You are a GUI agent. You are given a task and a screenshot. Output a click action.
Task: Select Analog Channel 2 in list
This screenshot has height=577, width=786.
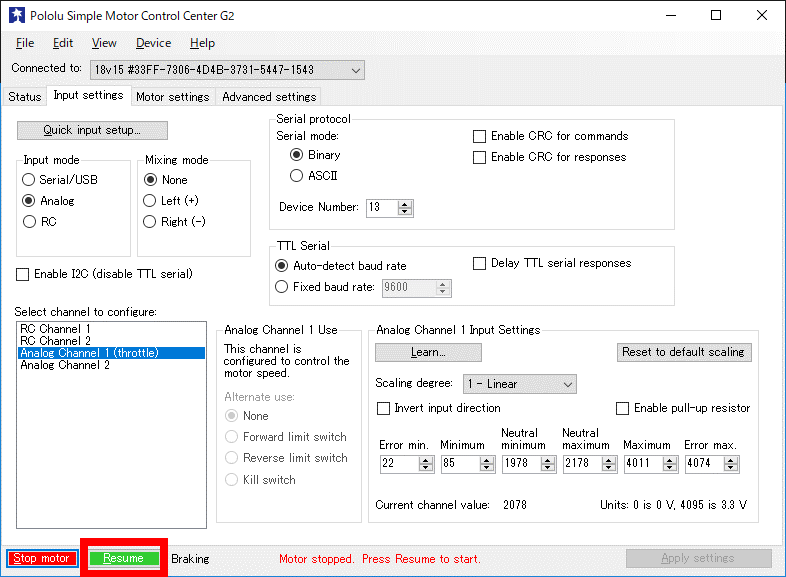click(111, 365)
